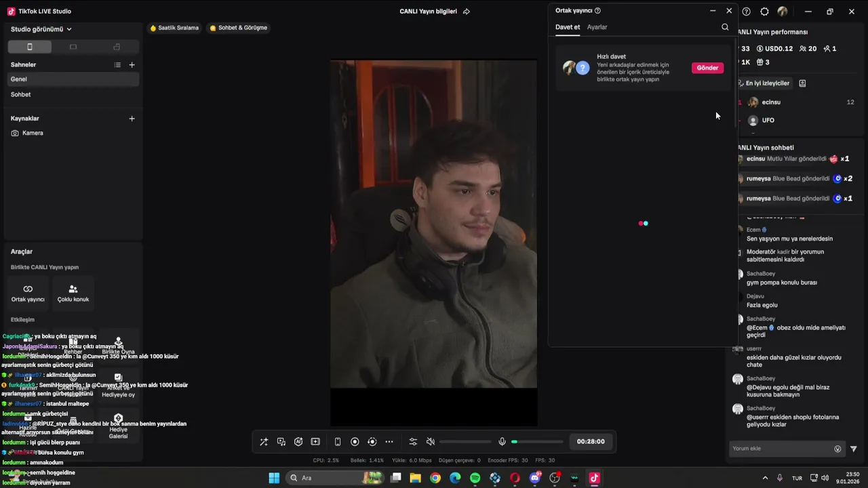868x488 pixels.
Task: Toggle the muted speaker icon
Action: 430,441
